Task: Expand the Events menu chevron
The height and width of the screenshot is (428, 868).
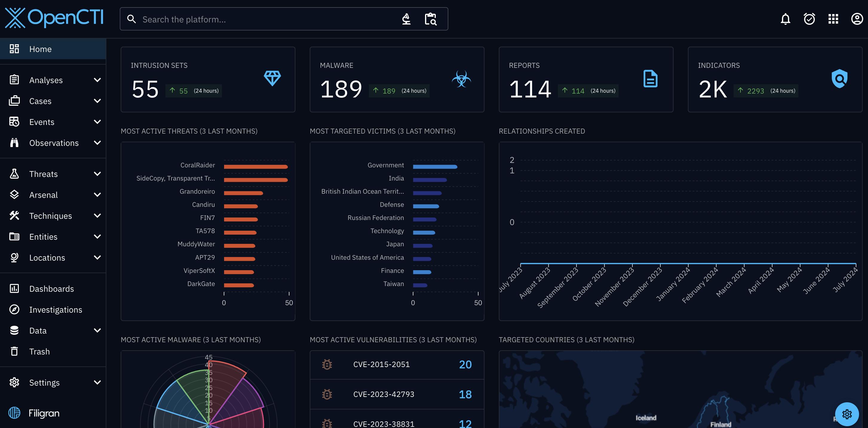Action: 97,122
